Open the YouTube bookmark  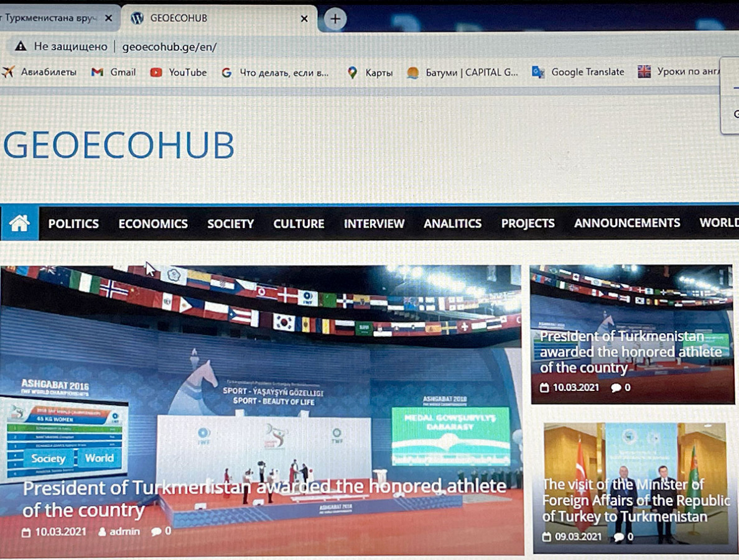(x=179, y=72)
